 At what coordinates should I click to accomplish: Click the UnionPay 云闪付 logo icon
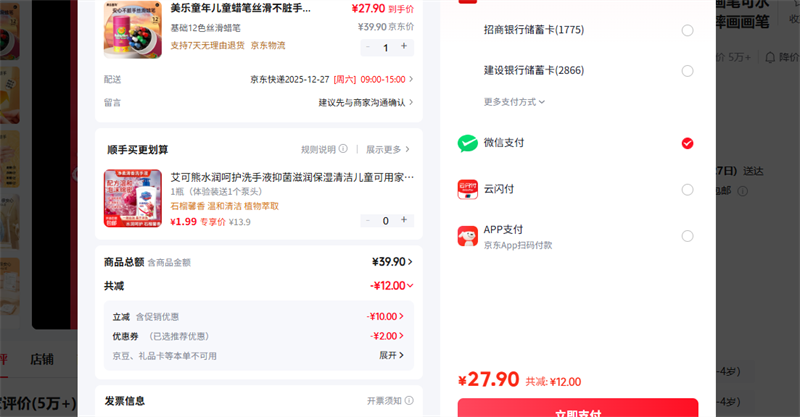coord(468,190)
